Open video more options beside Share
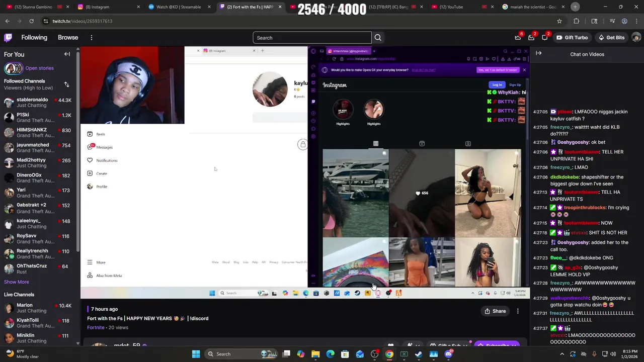Image resolution: width=644 pixels, height=362 pixels. coord(518,311)
